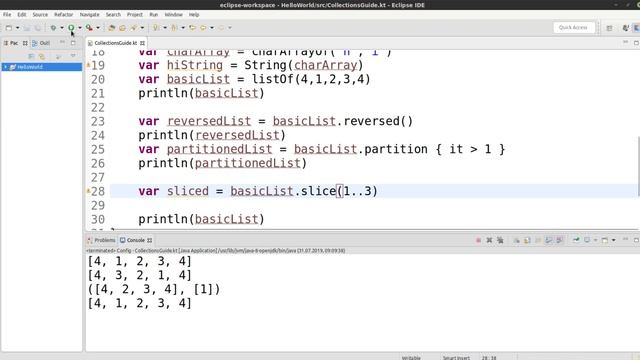Open the External Tools dropdown arrow
The image size is (640, 360).
98,28
